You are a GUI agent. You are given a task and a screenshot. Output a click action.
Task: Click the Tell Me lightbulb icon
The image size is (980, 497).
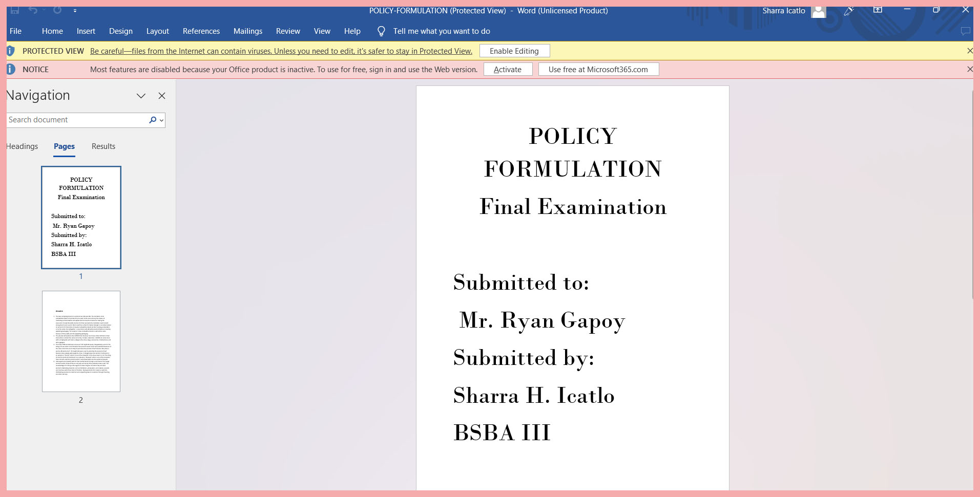(381, 31)
